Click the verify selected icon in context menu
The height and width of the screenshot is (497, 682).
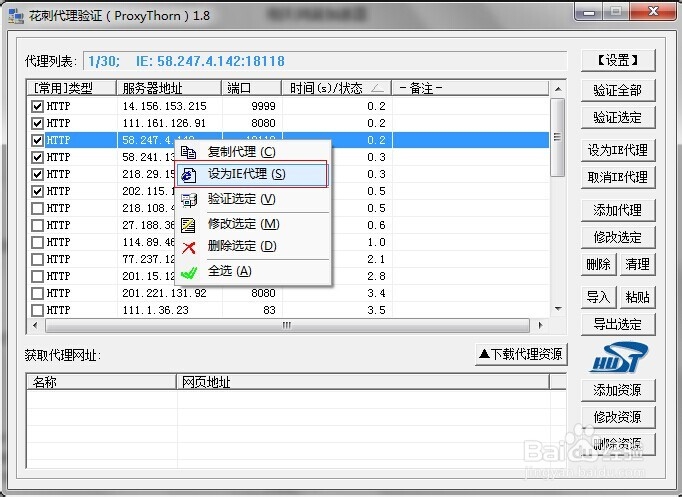coord(188,200)
